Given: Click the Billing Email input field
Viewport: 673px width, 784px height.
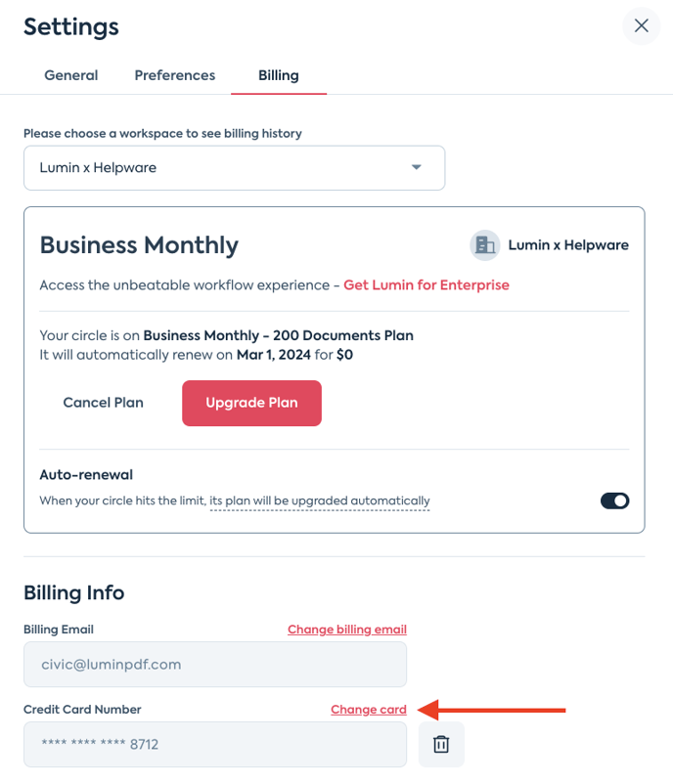Looking at the screenshot, I should point(215,665).
